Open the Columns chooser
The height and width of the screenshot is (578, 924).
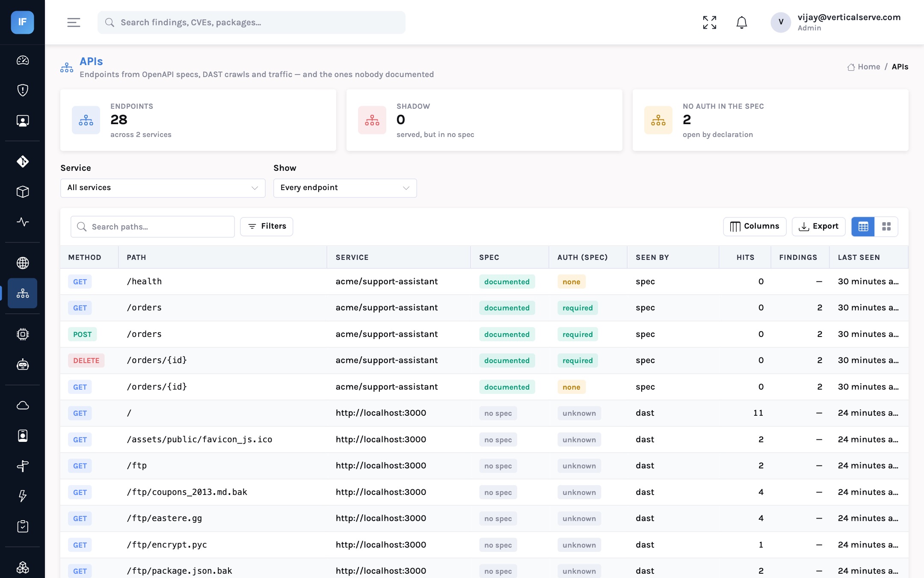[755, 226]
